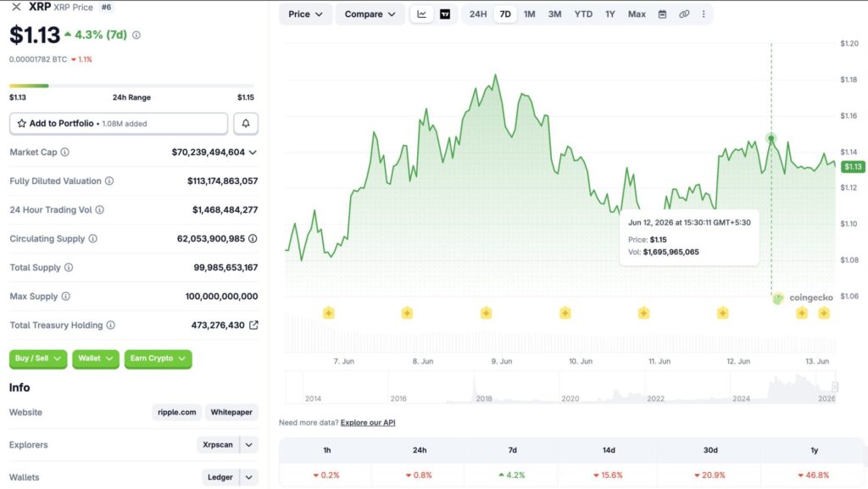Click the 7d column header in table
Image resolution: width=868 pixels, height=489 pixels.
pos(513,450)
